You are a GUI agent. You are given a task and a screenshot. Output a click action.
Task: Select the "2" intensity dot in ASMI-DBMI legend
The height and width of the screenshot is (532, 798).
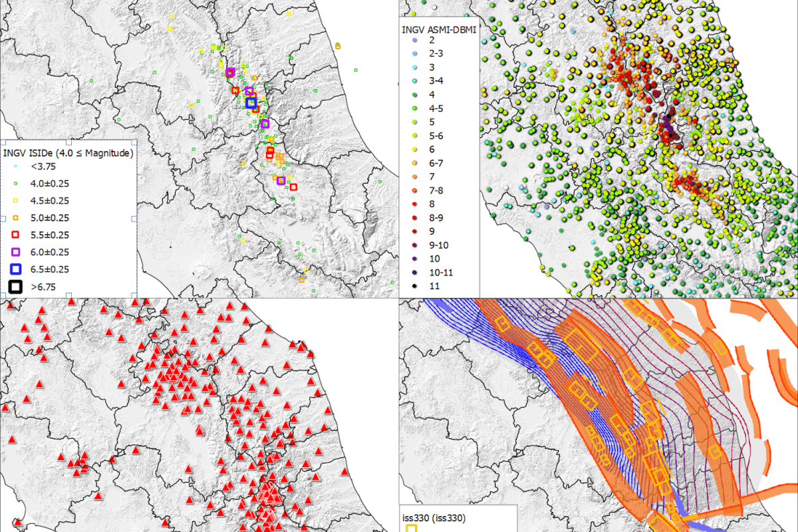click(416, 40)
